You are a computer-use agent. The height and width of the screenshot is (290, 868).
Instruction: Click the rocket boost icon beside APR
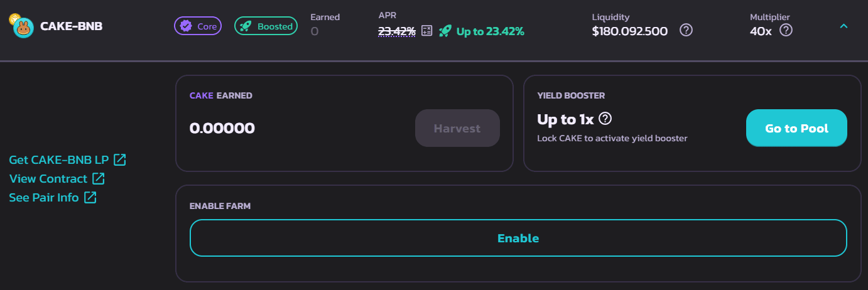[x=445, y=31]
